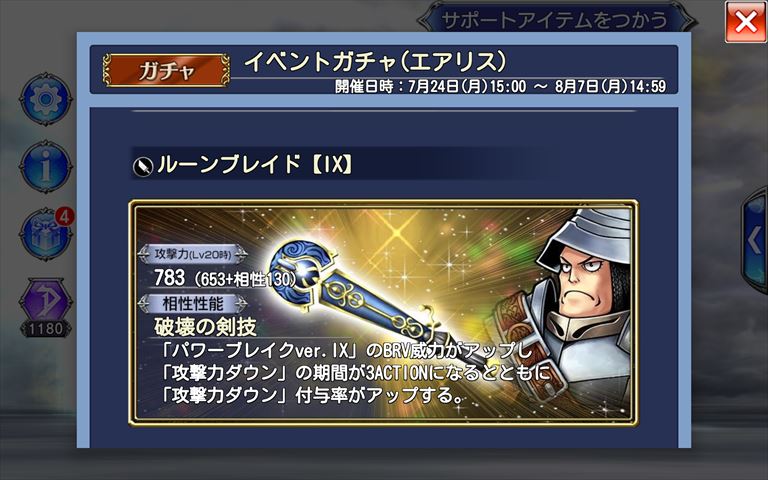Close the gacha dialog with red X
Screen dimensions: 768x480
point(745,22)
